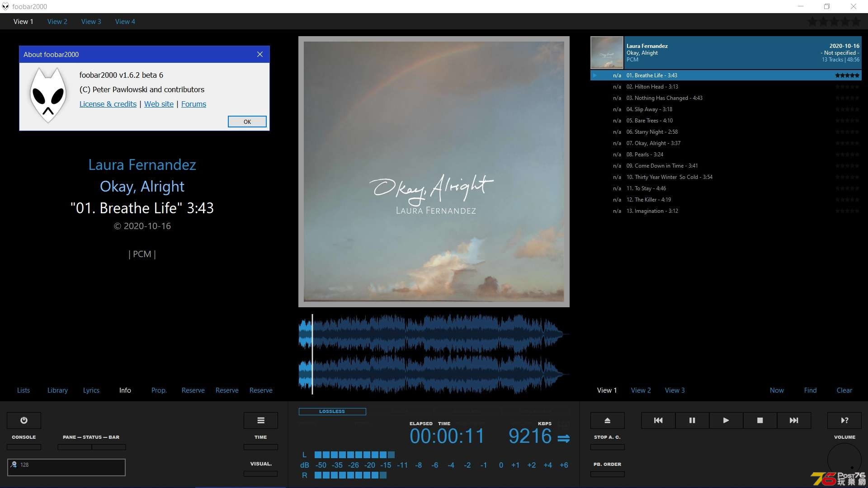The image size is (868, 488).
Task: Toggle the PANE indicator button
Action: (75, 447)
